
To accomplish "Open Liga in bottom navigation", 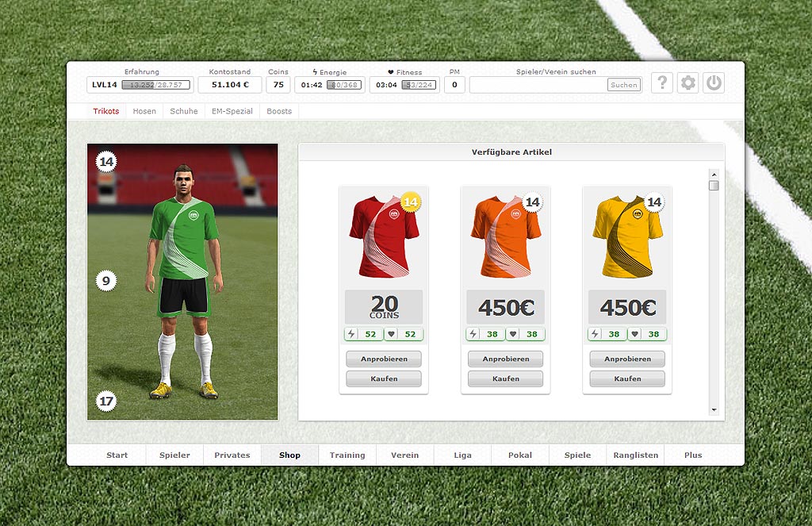I will [462, 455].
